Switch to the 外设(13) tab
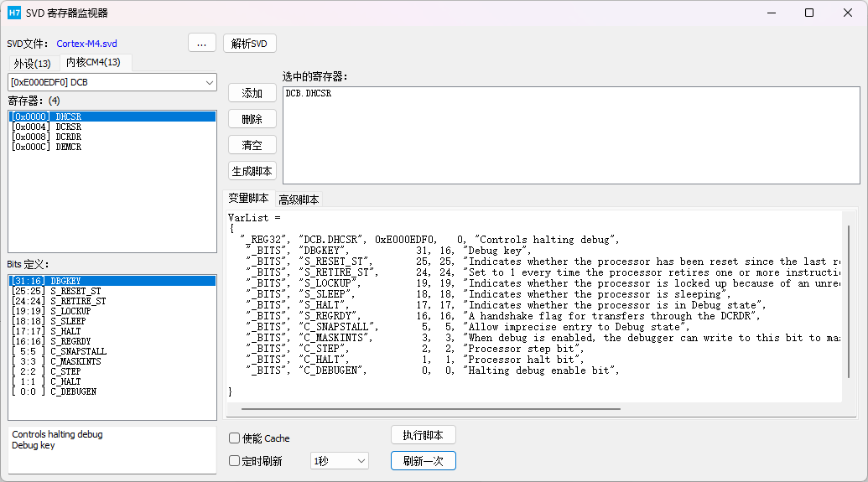 (x=32, y=63)
